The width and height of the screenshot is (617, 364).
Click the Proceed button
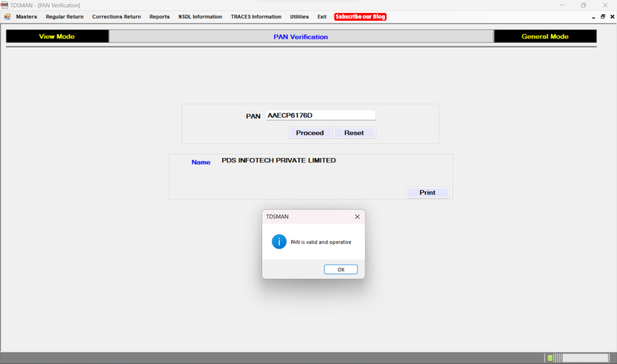click(x=310, y=133)
